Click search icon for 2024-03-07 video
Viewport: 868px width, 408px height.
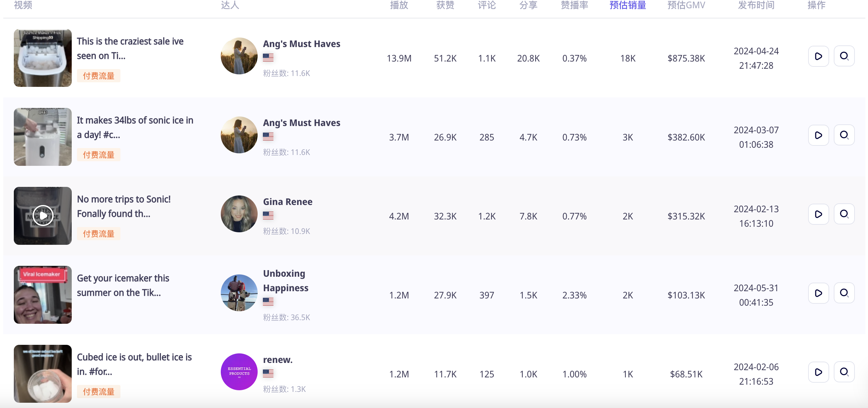(844, 135)
